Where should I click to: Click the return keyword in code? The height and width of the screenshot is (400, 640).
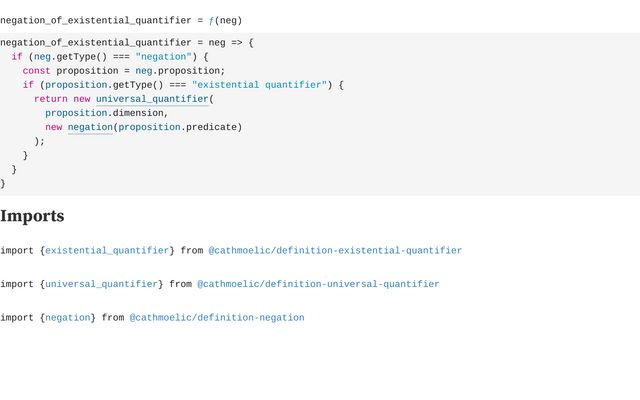point(51,99)
